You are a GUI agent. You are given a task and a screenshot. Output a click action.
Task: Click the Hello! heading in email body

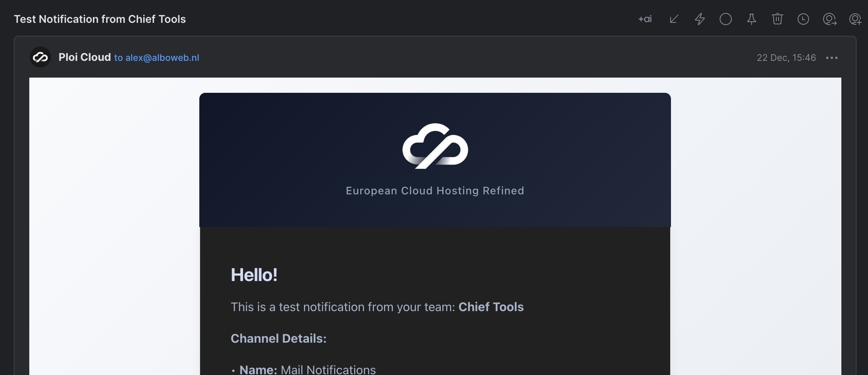coord(254,275)
